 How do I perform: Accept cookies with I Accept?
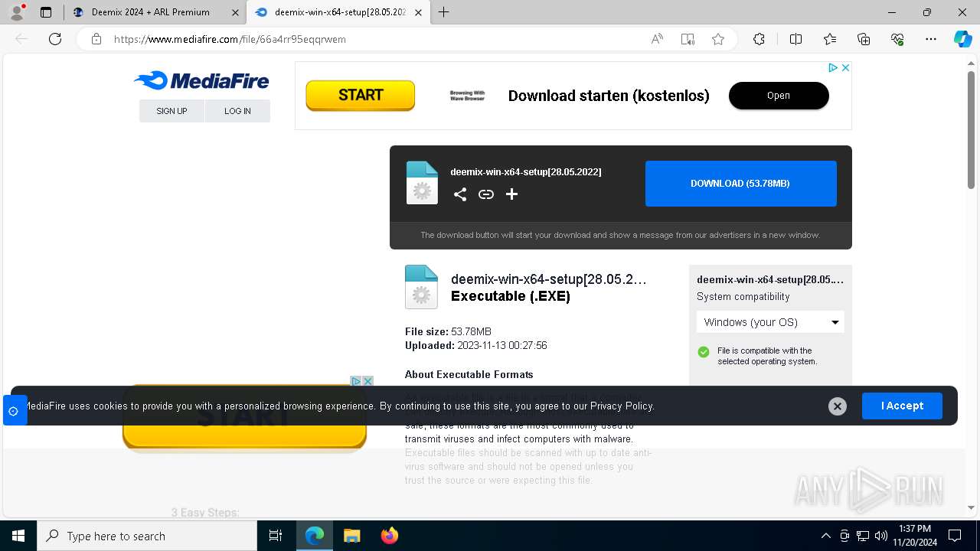902,406
